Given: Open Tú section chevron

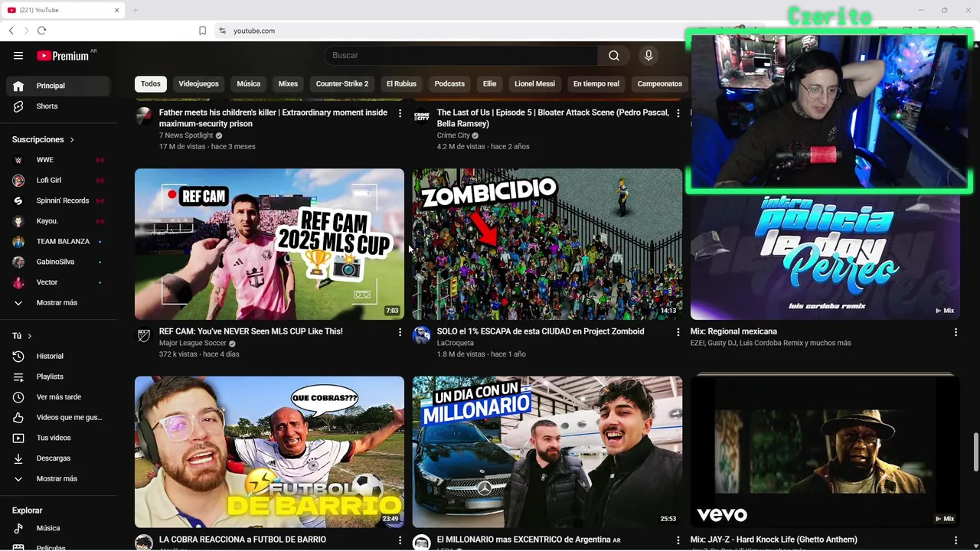Looking at the screenshot, I should pos(30,336).
